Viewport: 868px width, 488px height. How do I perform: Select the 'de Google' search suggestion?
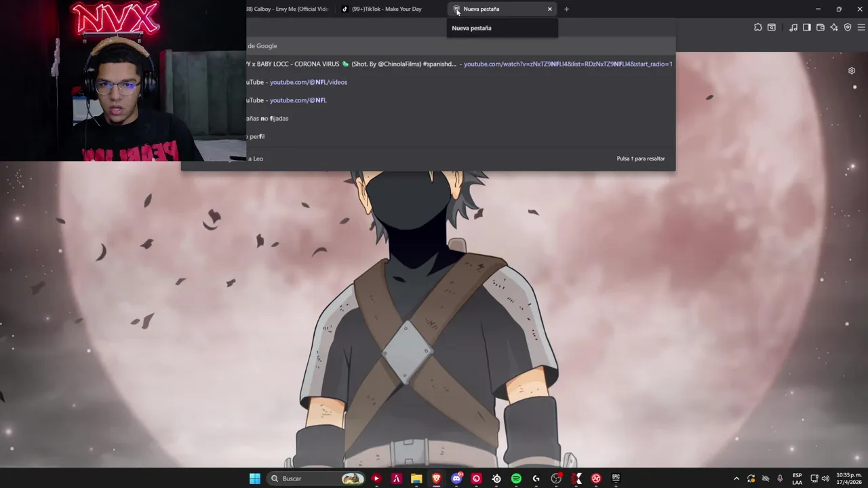461,45
